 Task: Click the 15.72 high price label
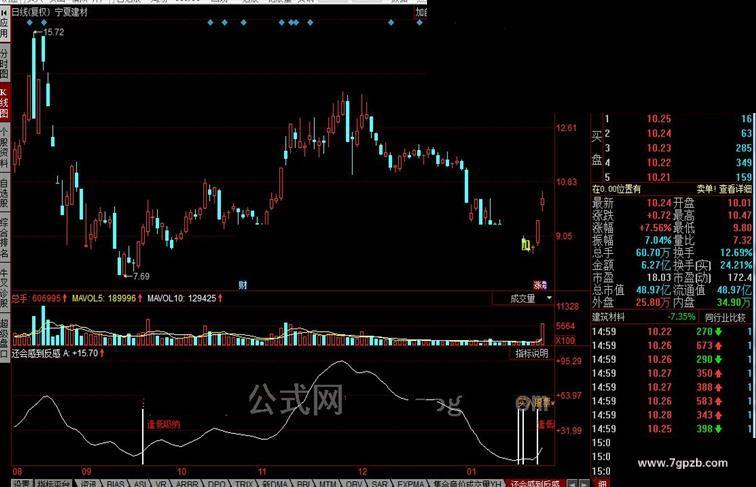point(53,32)
